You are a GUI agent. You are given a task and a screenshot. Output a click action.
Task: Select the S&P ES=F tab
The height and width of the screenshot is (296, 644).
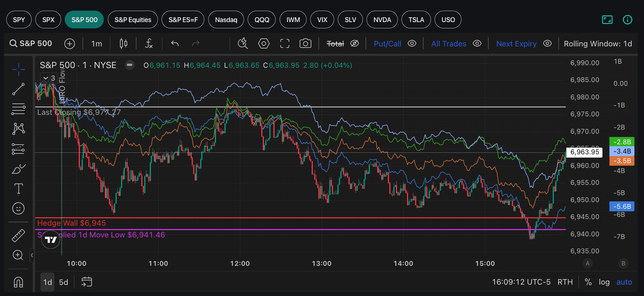[183, 20]
